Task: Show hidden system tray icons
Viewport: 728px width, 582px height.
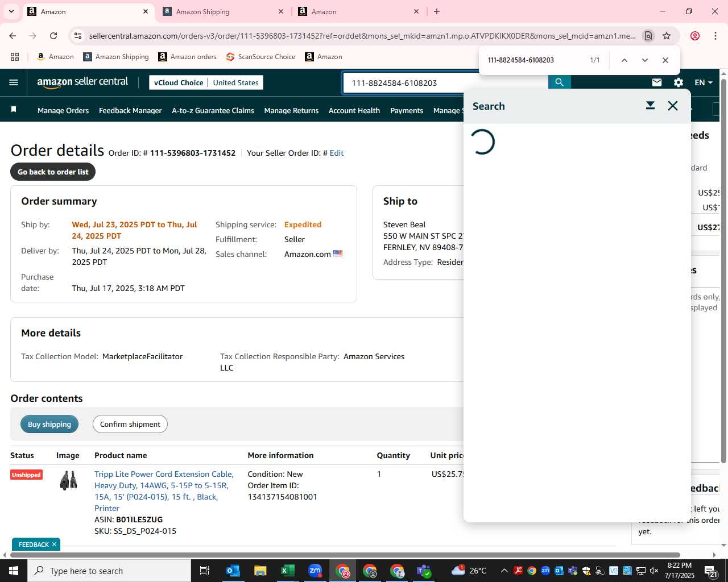Action: [504, 571]
